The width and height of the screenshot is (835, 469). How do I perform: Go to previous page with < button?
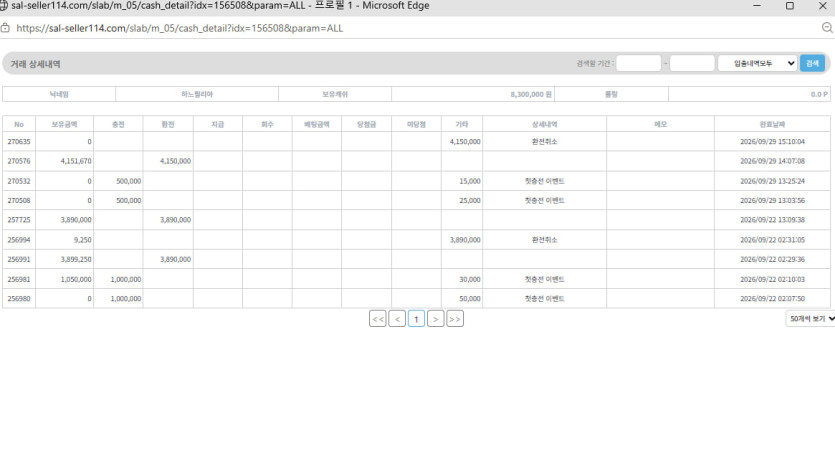tap(397, 319)
